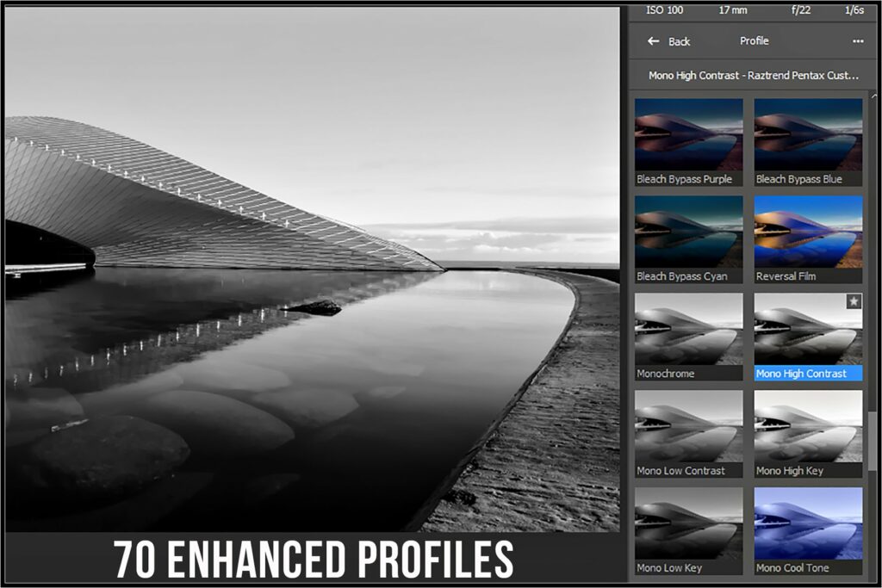The width and height of the screenshot is (882, 588).
Task: Click the f/22 aperture value
Action: (x=799, y=10)
